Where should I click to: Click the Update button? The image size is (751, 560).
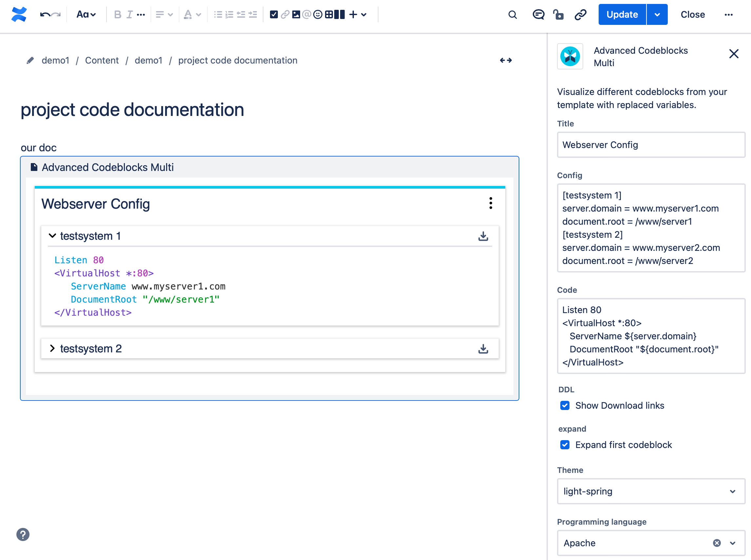(622, 14)
